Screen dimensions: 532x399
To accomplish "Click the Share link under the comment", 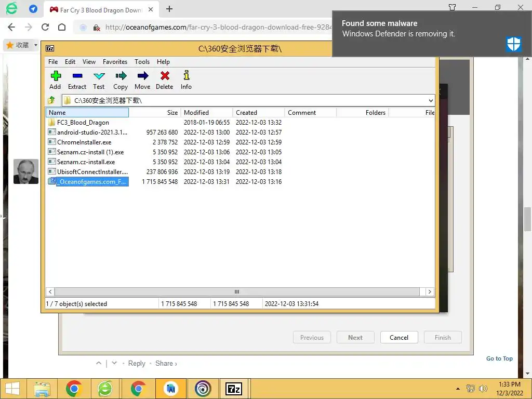I will coord(166,363).
